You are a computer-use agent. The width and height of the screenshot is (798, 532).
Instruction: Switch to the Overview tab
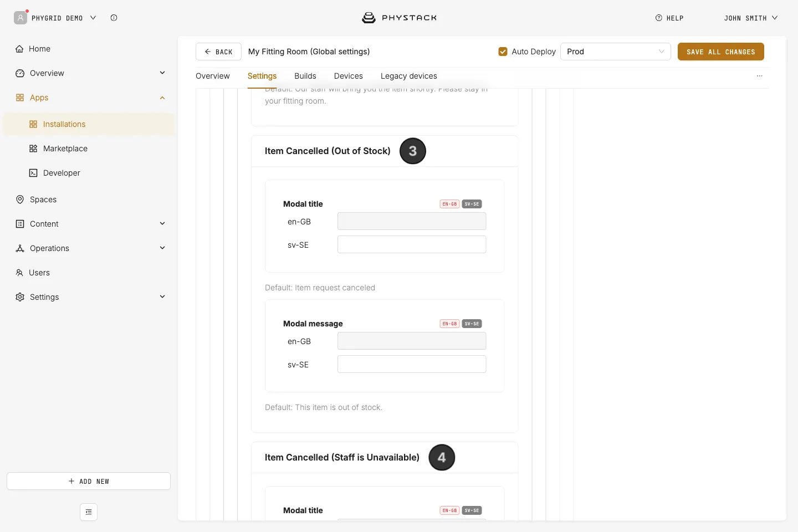pyautogui.click(x=213, y=76)
